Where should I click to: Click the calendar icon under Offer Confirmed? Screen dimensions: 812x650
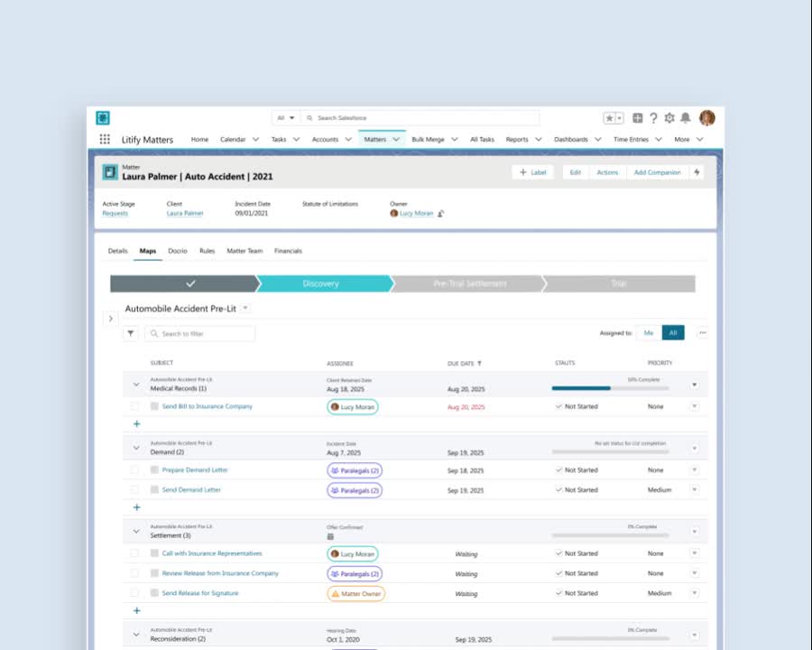click(330, 536)
